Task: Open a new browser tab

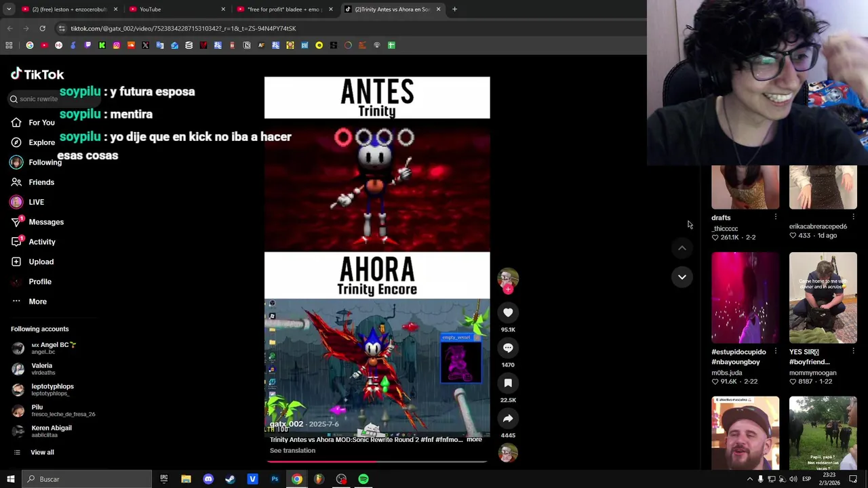Action: coord(454,9)
